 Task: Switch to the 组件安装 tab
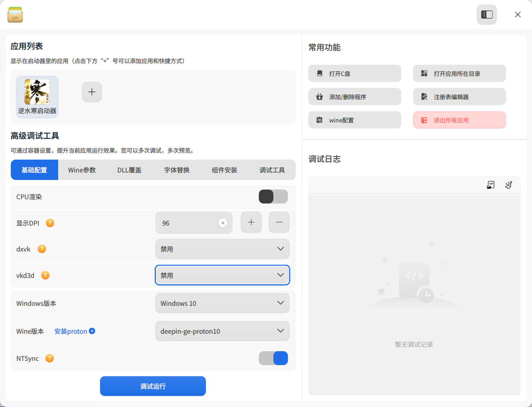[x=225, y=170]
